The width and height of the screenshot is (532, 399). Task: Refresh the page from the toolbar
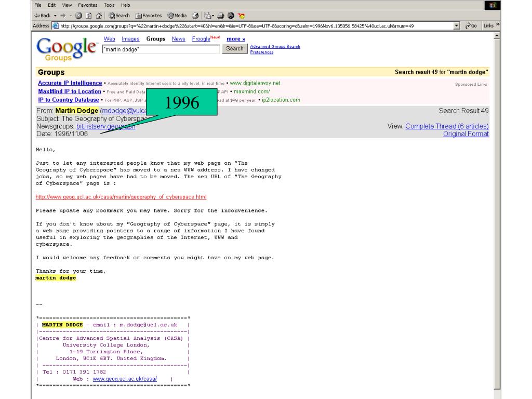click(x=88, y=16)
